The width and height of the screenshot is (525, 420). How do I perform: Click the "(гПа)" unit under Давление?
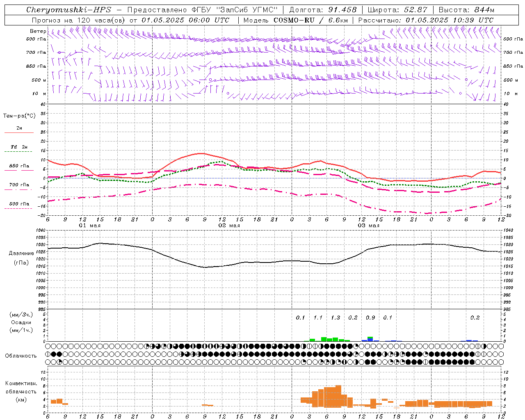21,262
